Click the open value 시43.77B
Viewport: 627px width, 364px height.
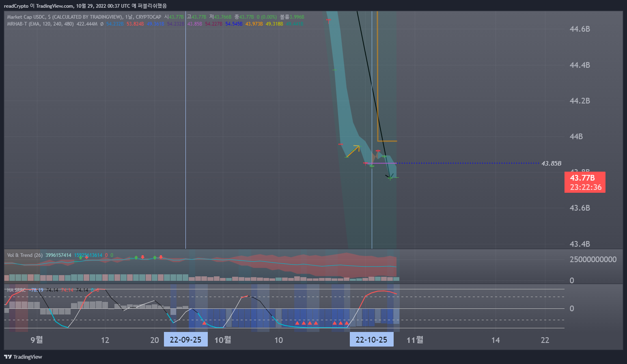[174, 17]
